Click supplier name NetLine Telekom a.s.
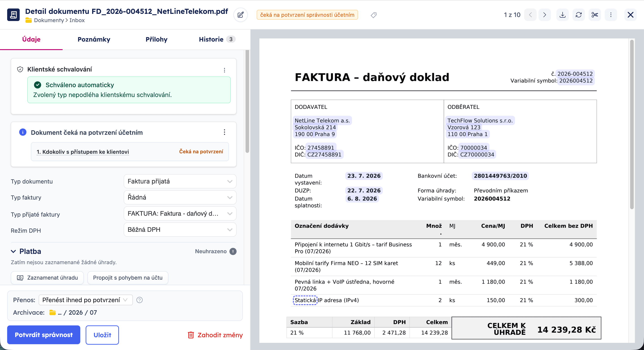 coord(322,120)
